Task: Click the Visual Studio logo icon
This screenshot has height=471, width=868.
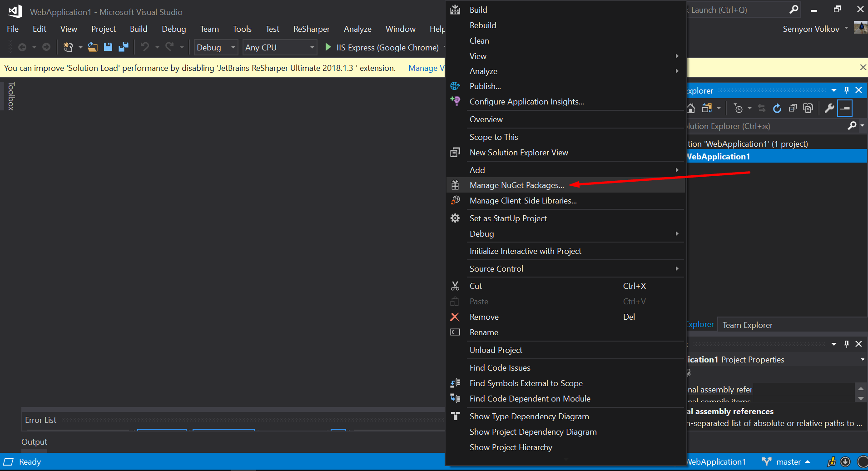Action: click(x=15, y=11)
